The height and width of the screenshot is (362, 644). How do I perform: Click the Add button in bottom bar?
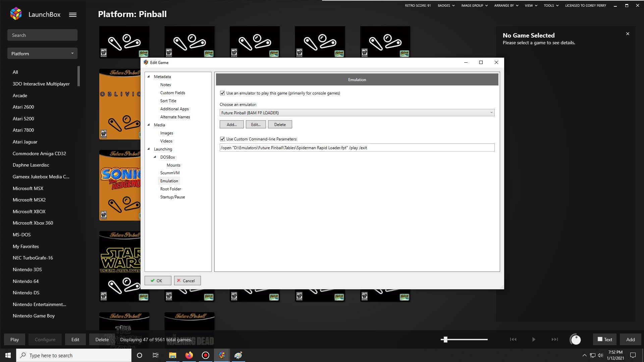click(630, 340)
